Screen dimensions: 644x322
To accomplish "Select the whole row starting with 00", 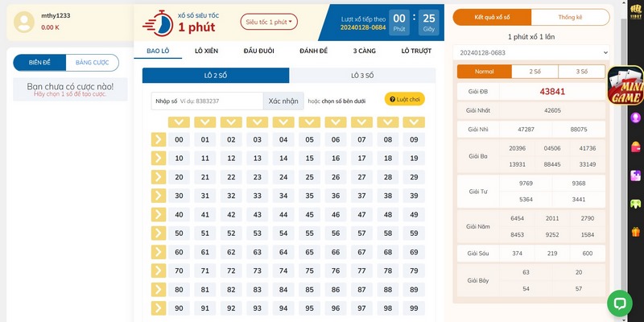I will coord(158,139).
